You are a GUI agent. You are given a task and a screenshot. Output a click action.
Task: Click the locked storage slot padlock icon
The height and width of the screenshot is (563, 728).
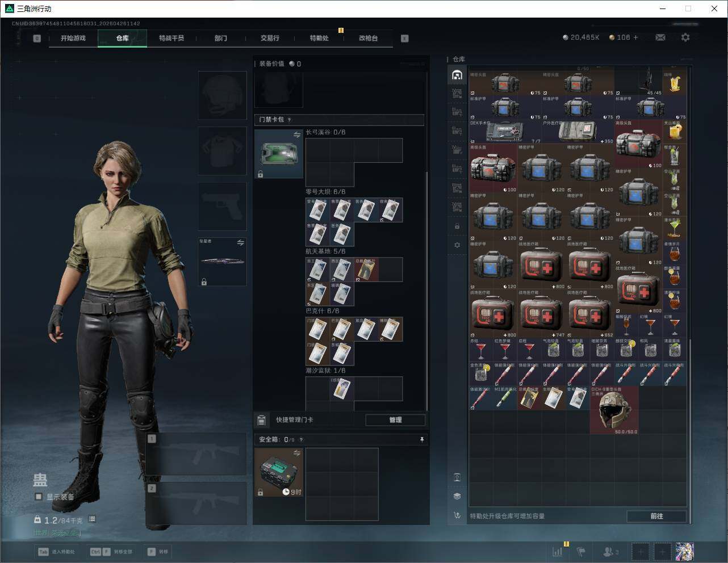click(x=457, y=226)
